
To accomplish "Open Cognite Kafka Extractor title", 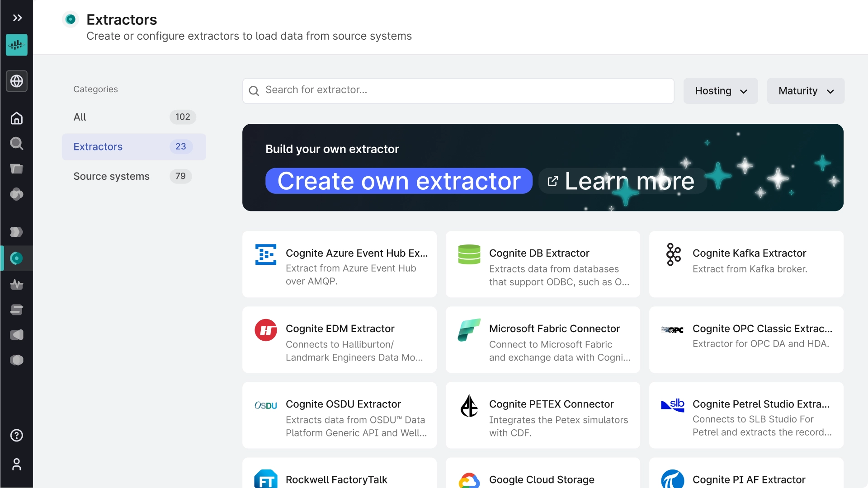I will click(749, 253).
